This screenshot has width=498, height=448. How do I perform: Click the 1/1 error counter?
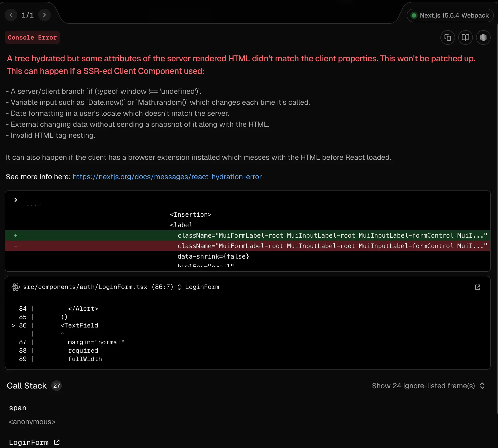coord(27,15)
